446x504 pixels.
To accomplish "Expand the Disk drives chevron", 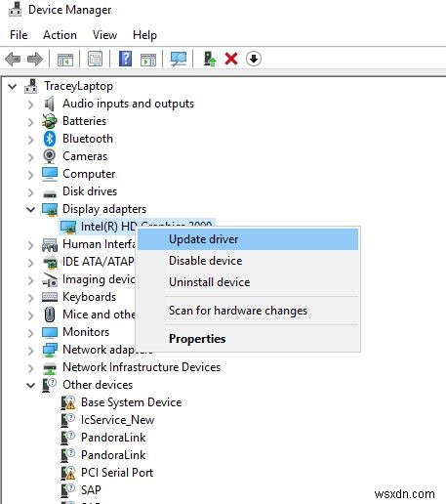I will (x=30, y=192).
